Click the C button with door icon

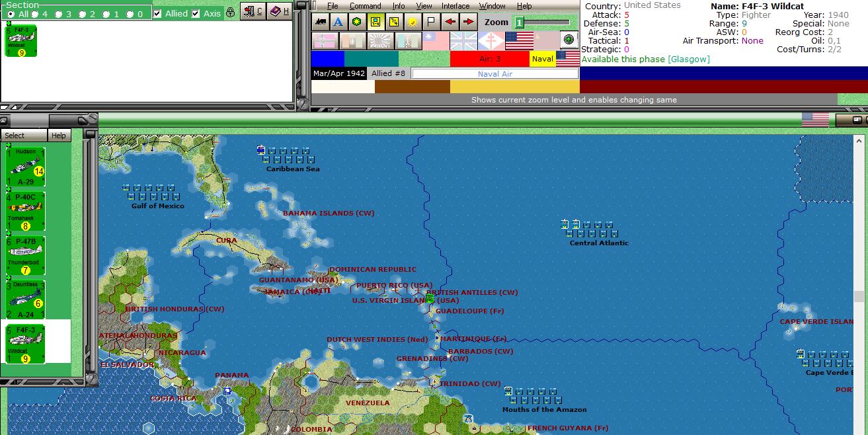[252, 11]
